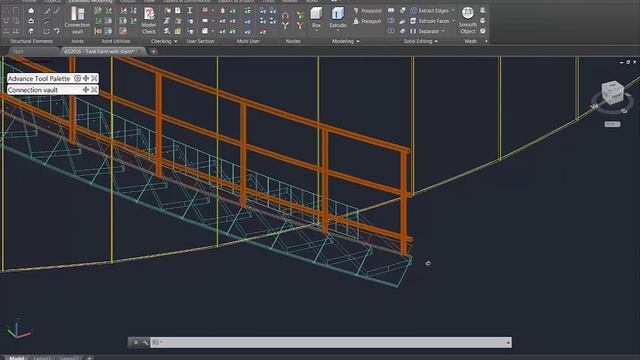Open the Mesh panel dialog launcher arrow
Image resolution: width=640 pixels, height=360 pixels.
(486, 42)
